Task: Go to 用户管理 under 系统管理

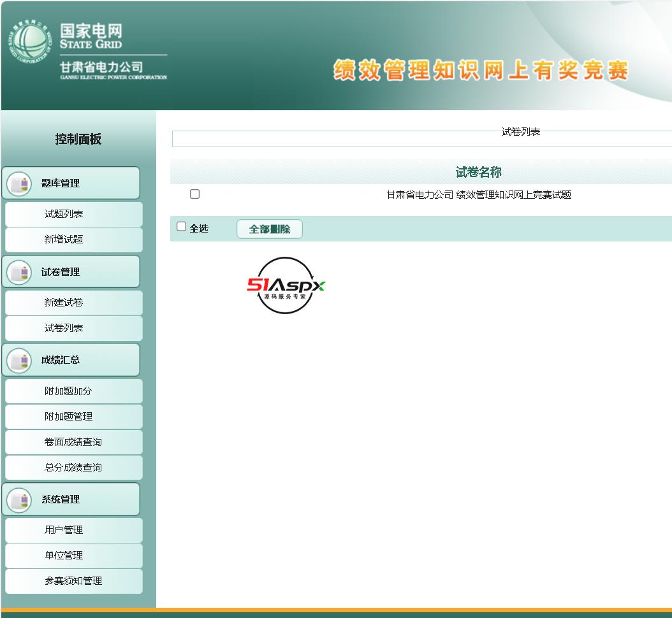Action: point(64,530)
